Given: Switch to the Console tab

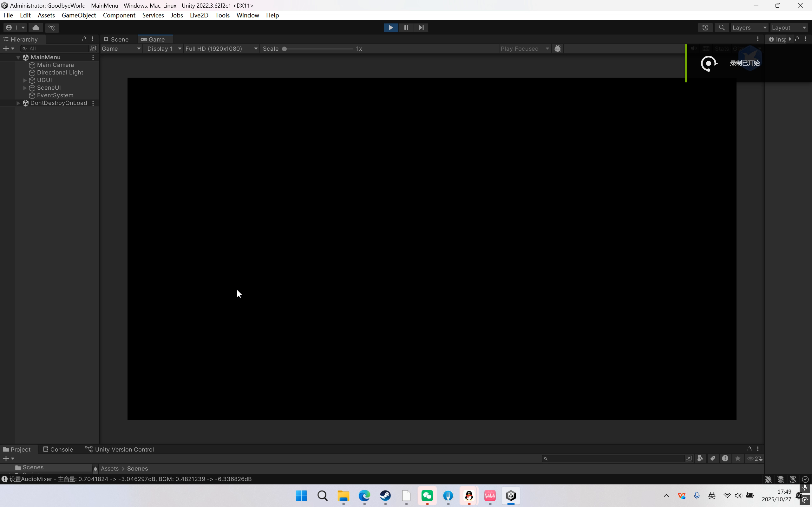Looking at the screenshot, I should [58, 449].
